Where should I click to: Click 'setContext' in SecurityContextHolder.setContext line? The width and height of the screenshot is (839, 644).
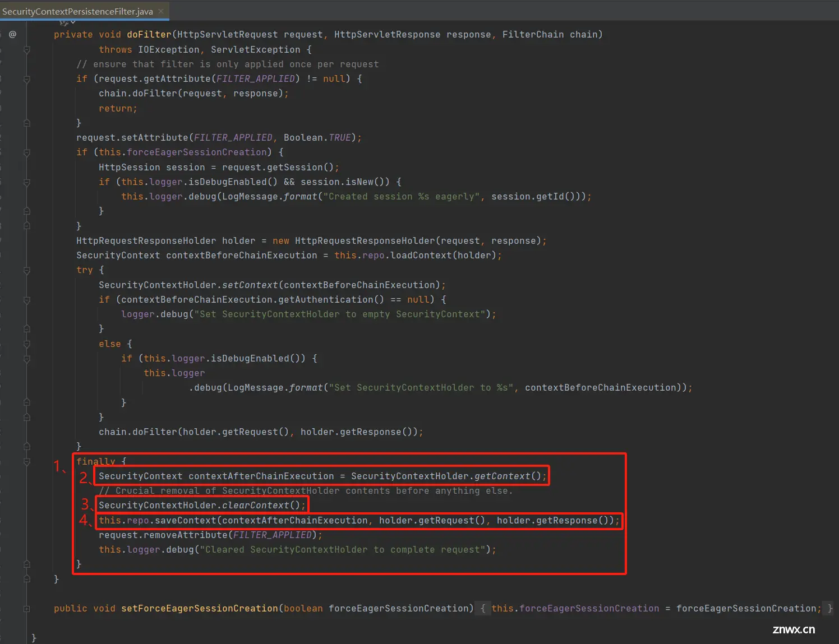[250, 285]
